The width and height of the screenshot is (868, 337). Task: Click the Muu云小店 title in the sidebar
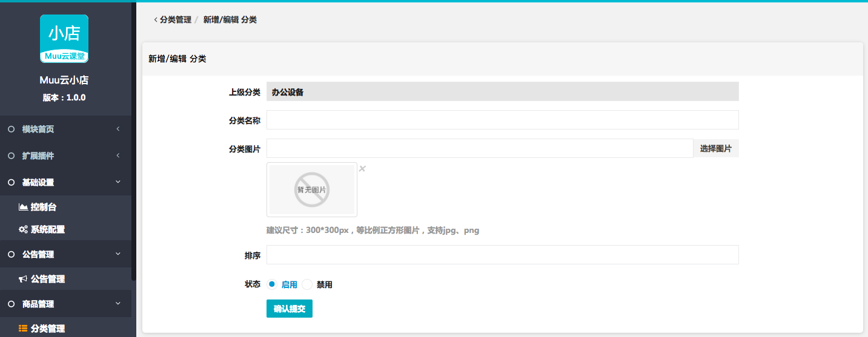(64, 80)
